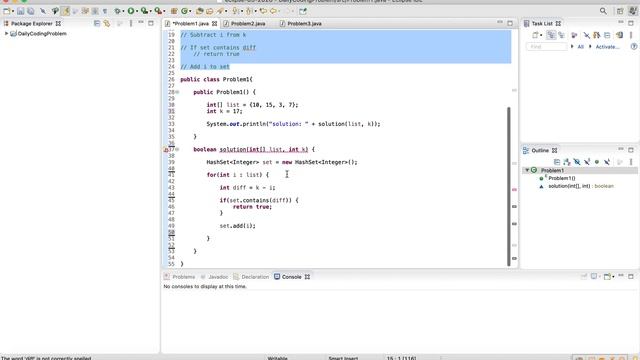
Task: Click the Previous Annotation icon
Action: click(249, 11)
